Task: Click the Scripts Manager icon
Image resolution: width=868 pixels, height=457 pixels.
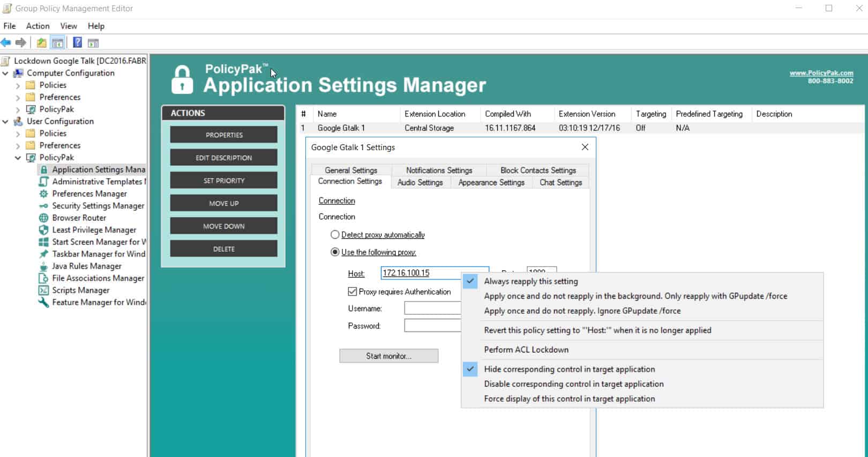Action: 44,290
